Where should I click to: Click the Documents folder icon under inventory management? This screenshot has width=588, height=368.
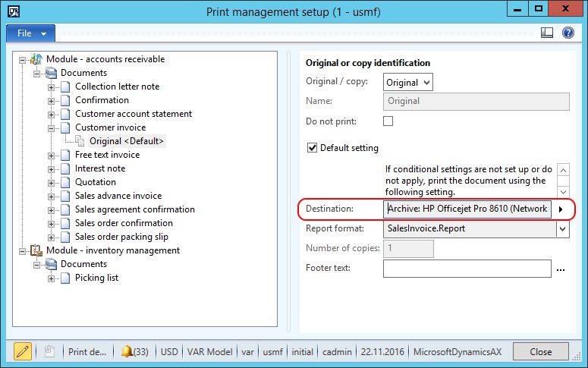click(x=51, y=264)
